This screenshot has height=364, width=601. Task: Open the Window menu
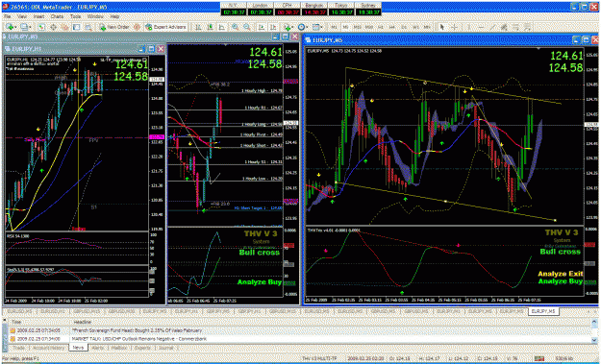click(x=95, y=17)
